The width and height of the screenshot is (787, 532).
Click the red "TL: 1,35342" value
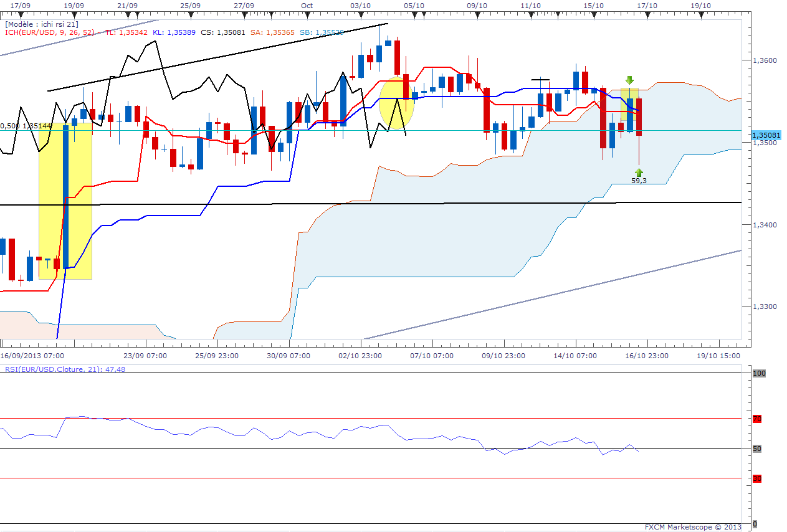pos(126,32)
